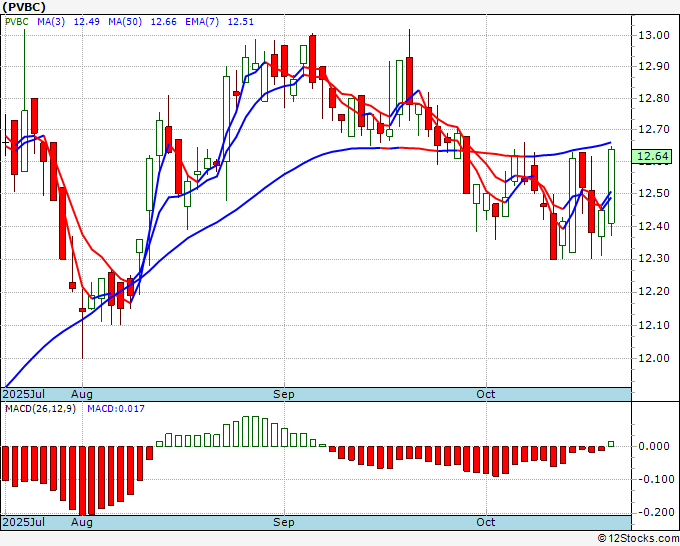The width and height of the screenshot is (680, 546).
Task: Click the PVBC ticker title
Action: coord(24,7)
